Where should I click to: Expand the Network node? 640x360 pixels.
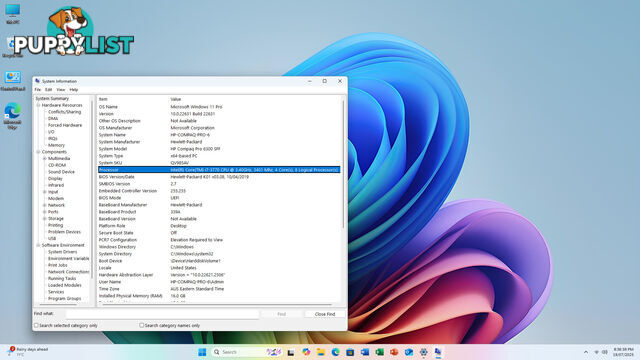(45, 205)
